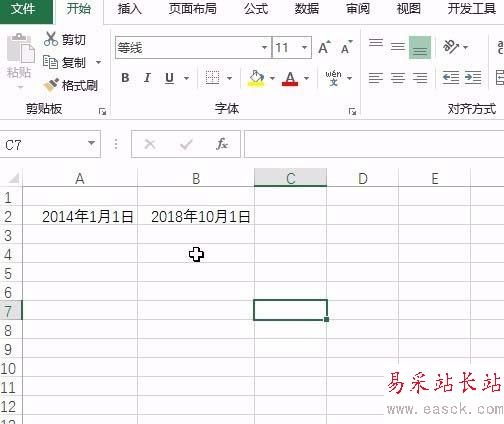Open the borders dropdown arrow
Image resolution: width=504 pixels, height=424 pixels.
(229, 78)
